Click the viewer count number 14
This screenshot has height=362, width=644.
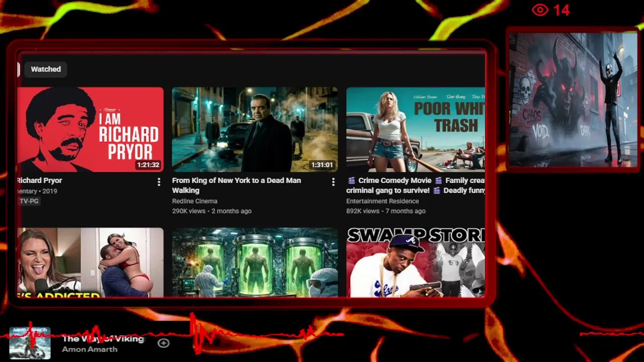(x=561, y=10)
